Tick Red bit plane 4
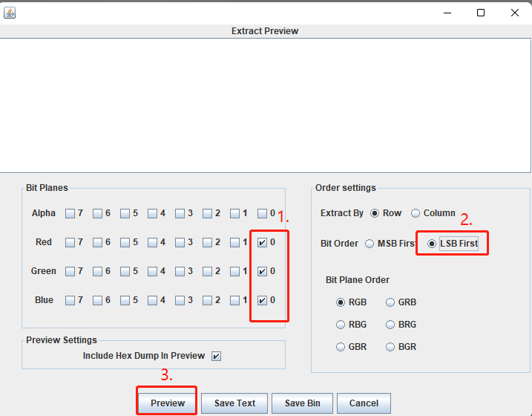The image size is (532, 416). (x=153, y=242)
